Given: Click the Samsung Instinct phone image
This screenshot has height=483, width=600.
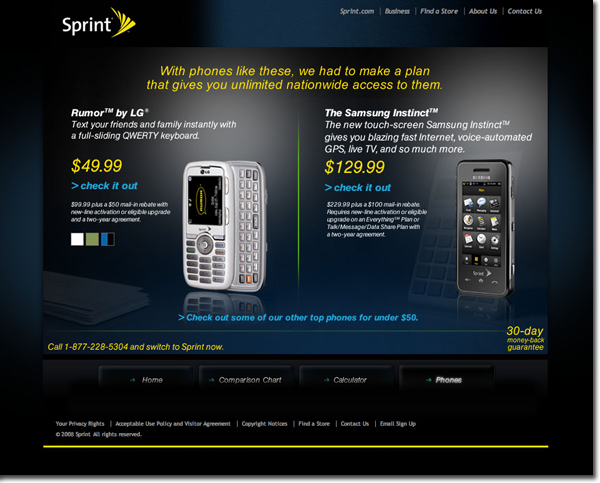Looking at the screenshot, I should (x=485, y=228).
